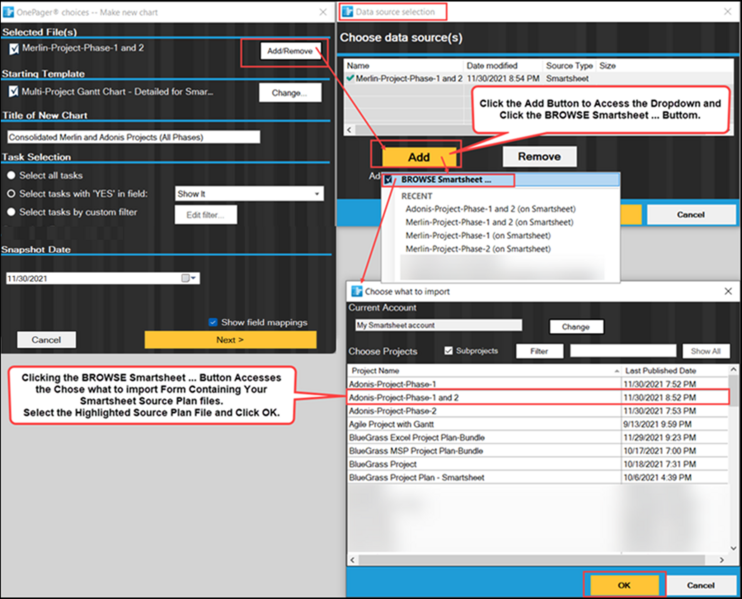
Task: Click the My Smartsheet account field
Action: pyautogui.click(x=439, y=325)
